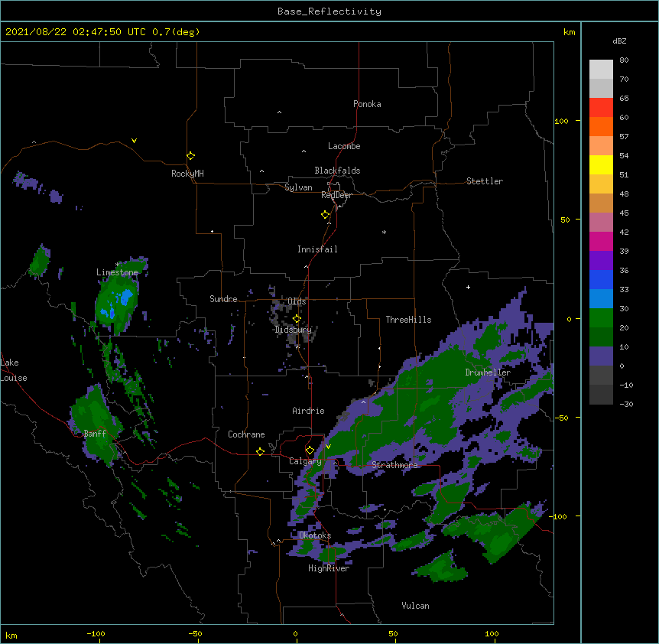Click the Drumheller label
This screenshot has height=644, width=659.
coord(488,372)
